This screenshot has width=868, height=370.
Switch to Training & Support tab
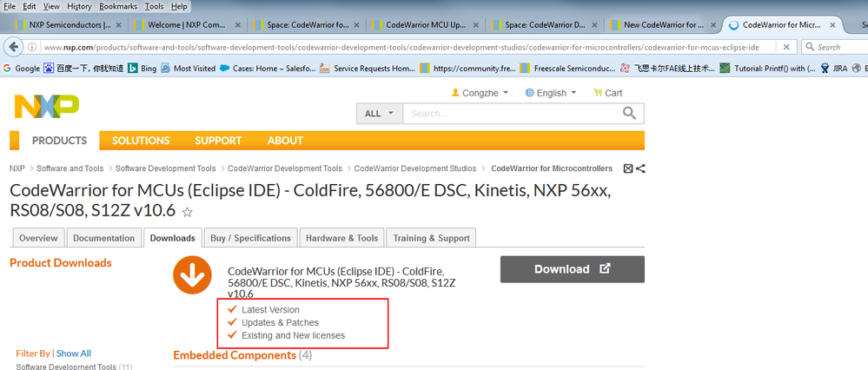pyautogui.click(x=431, y=238)
